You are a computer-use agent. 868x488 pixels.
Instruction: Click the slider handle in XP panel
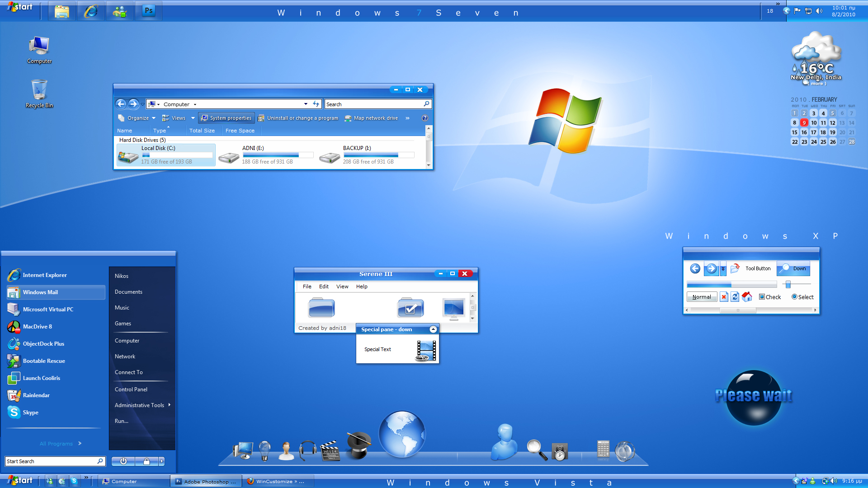coord(788,284)
